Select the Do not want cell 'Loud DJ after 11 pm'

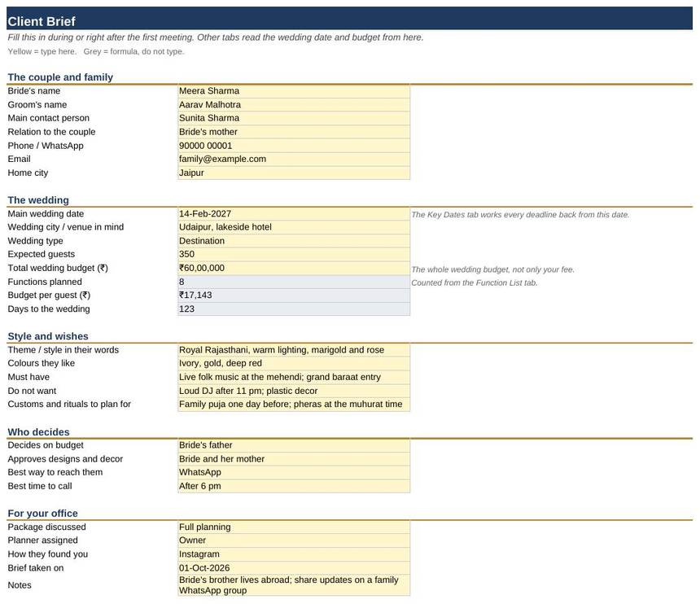click(x=294, y=391)
